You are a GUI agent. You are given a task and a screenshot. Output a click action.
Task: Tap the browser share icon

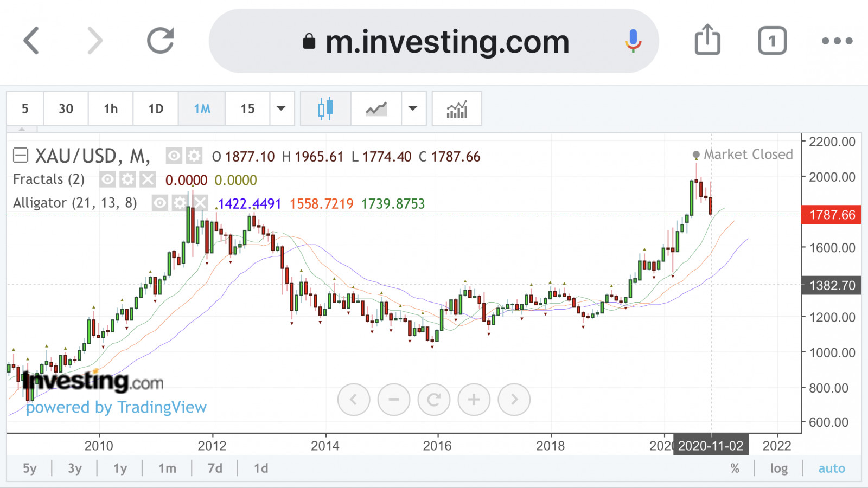point(707,40)
